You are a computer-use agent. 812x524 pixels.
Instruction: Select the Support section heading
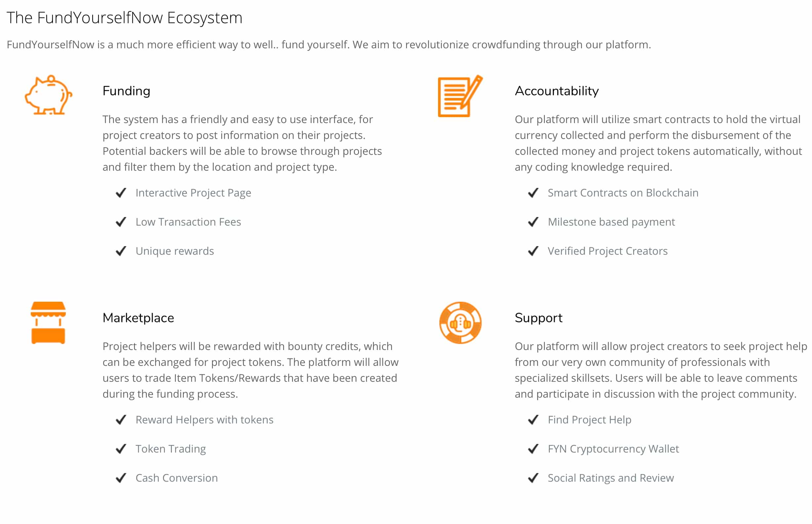pos(539,318)
